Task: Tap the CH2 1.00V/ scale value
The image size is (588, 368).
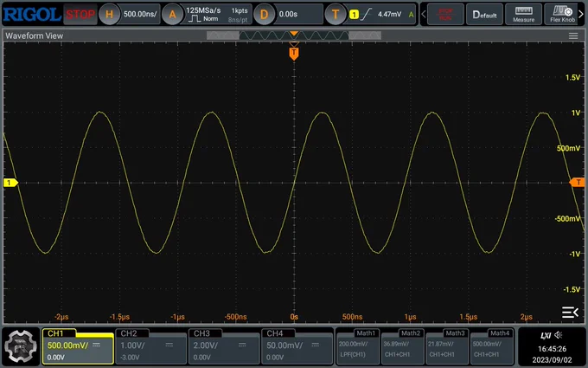Action: point(132,345)
